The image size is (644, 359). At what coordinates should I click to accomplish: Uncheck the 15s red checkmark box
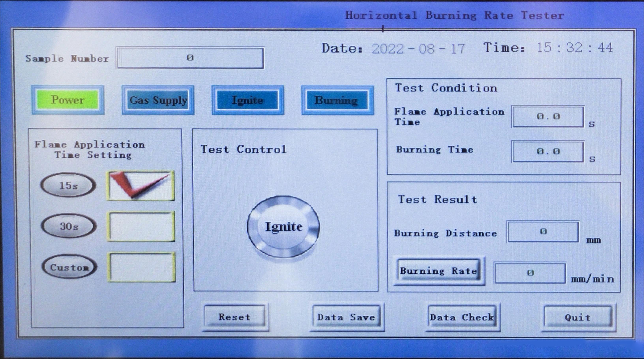[x=141, y=186]
